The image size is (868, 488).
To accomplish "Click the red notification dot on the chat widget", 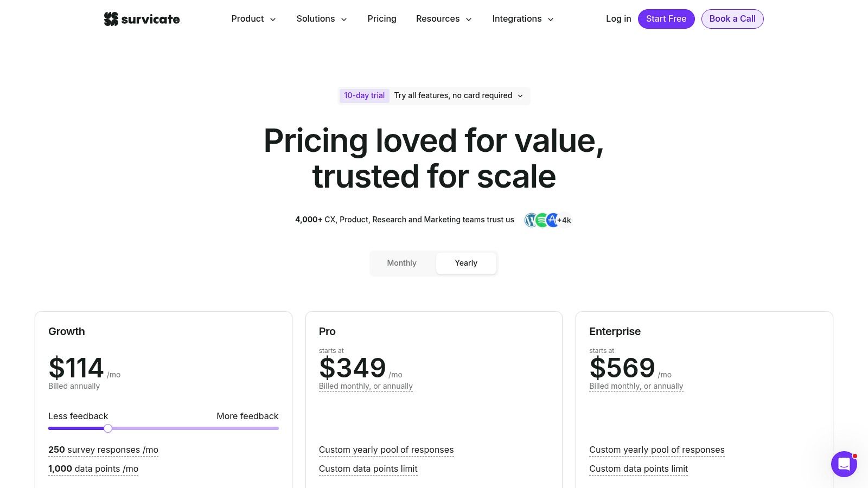I will 856,456.
